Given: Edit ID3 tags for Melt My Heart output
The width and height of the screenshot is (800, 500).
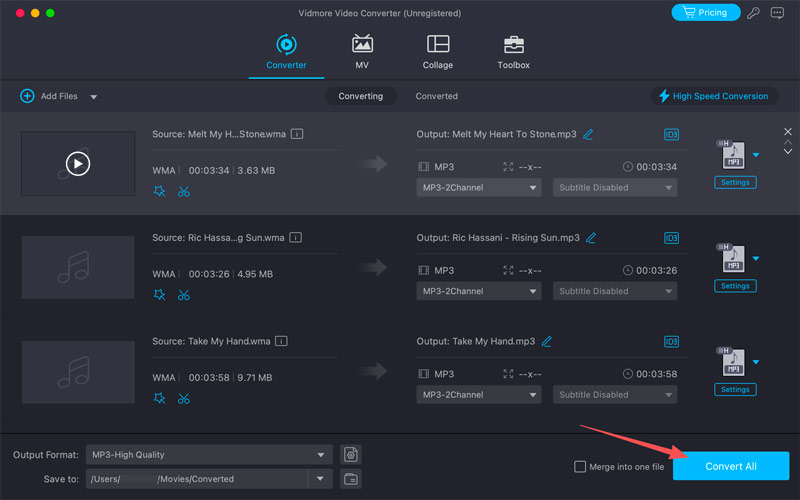Looking at the screenshot, I should point(671,135).
